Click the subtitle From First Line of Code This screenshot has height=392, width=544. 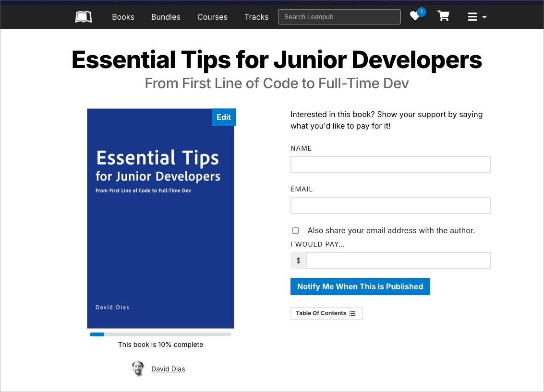[x=277, y=83]
